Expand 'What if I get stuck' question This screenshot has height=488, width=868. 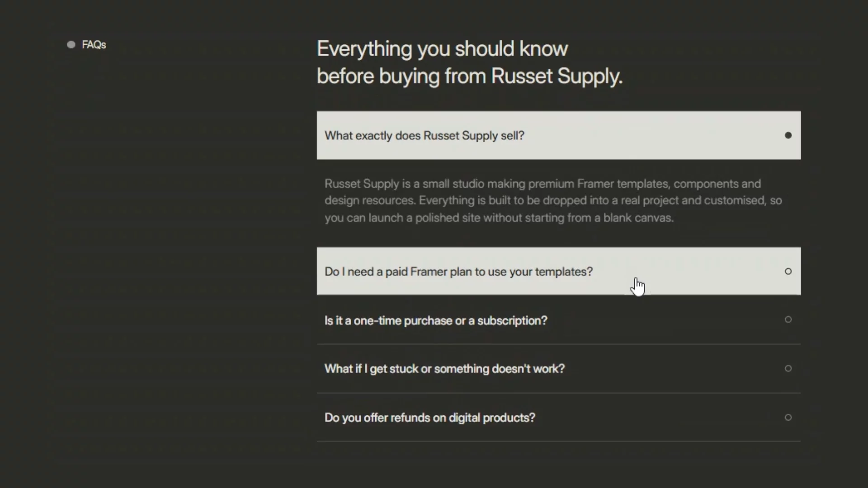559,369
